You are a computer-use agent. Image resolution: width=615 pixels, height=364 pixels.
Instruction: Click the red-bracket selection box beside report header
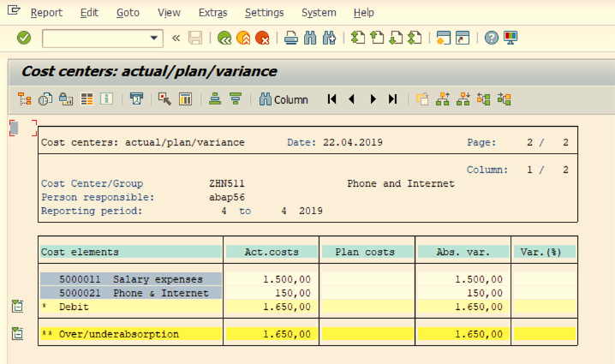tap(23, 128)
